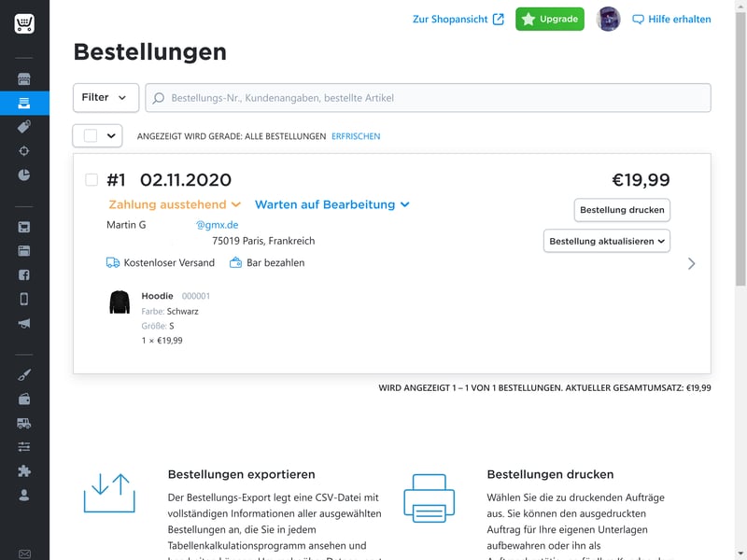Open the delivery truck shipping icon

point(24,423)
